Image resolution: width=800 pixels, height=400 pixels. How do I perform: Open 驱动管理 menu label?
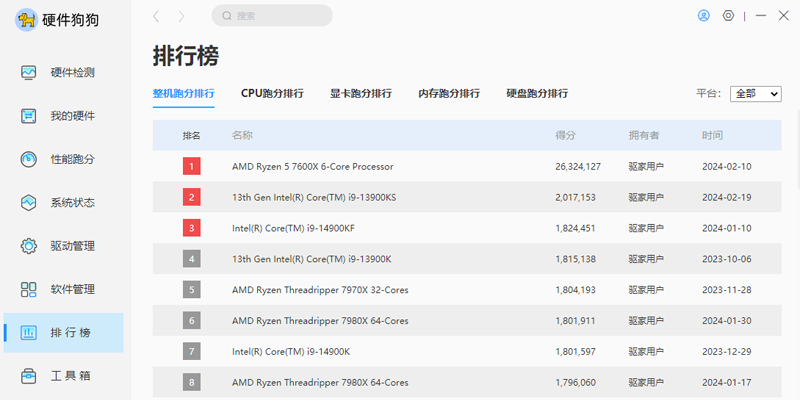pyautogui.click(x=72, y=246)
